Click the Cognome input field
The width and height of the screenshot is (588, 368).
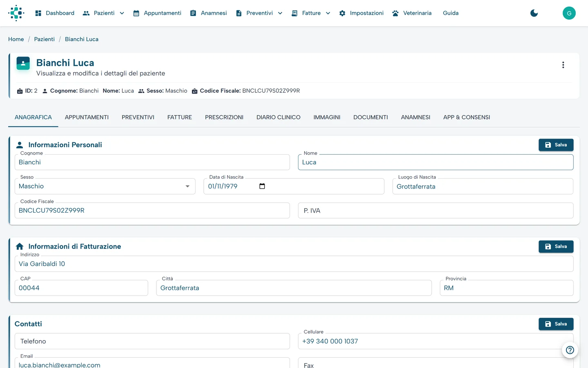tap(152, 162)
